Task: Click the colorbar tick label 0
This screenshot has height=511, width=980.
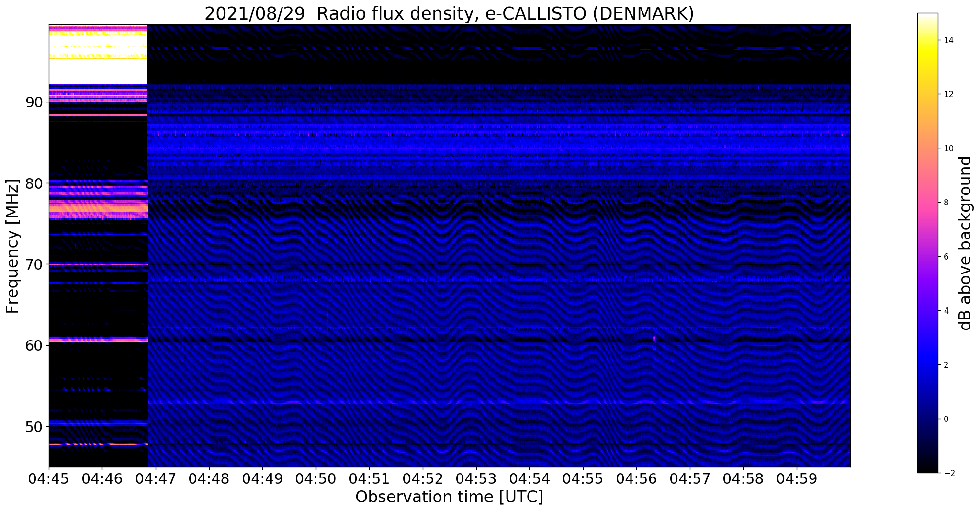Action: click(945, 419)
